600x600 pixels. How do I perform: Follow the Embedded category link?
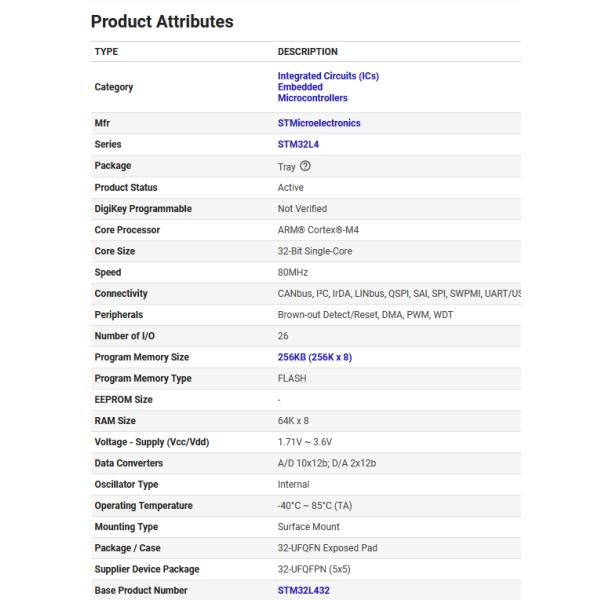pyautogui.click(x=300, y=87)
